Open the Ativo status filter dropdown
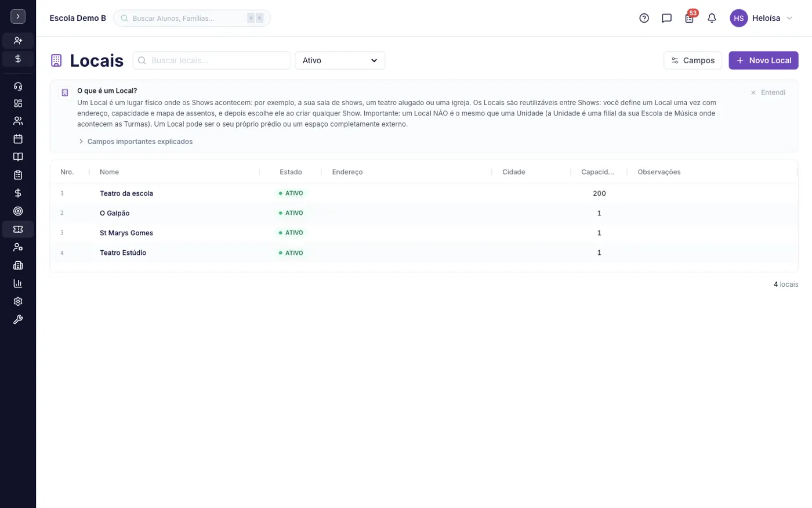 340,60
